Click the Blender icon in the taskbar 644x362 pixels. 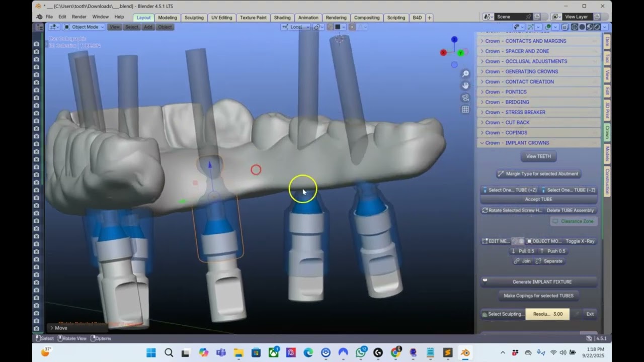coord(465,352)
